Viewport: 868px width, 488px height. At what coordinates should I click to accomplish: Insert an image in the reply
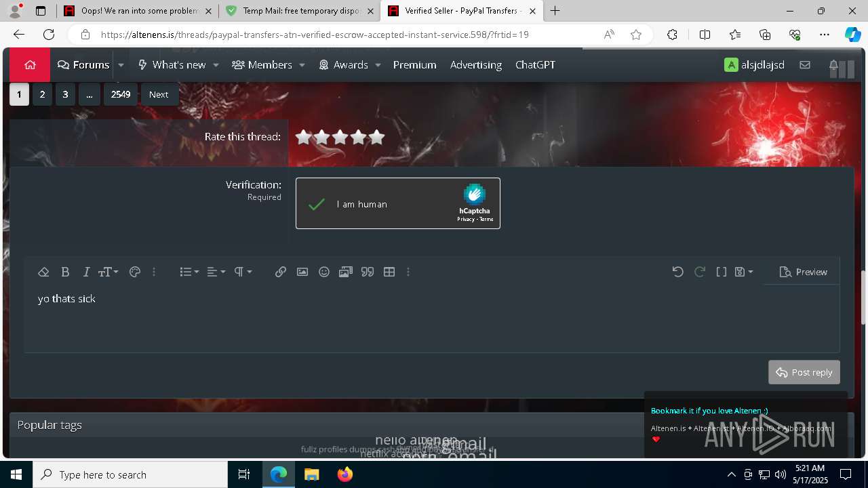click(x=302, y=272)
